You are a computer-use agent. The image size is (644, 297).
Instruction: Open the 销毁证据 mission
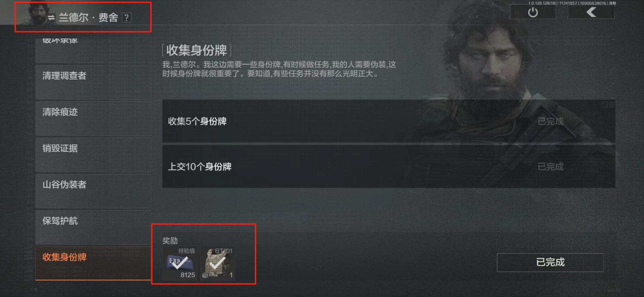93,155
